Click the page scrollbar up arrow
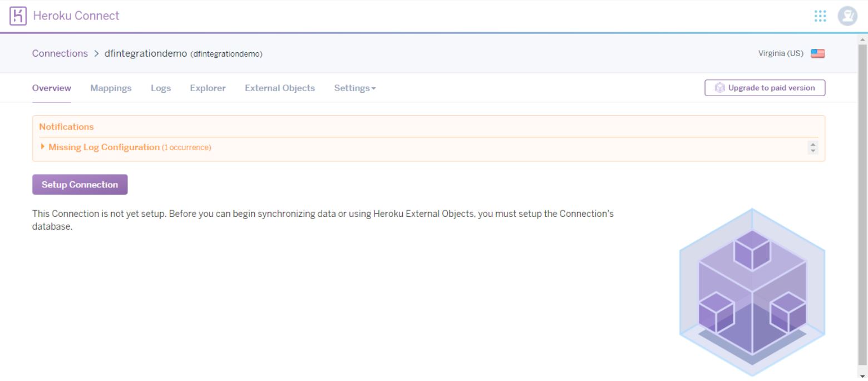Viewport: 868px width, 381px height. click(863, 40)
